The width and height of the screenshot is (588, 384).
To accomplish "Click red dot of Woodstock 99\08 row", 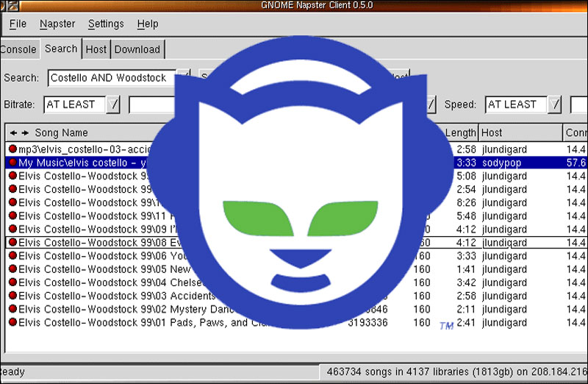I will coord(12,242).
